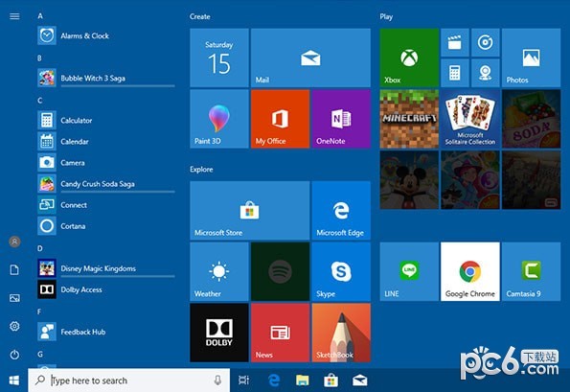The width and height of the screenshot is (570, 392).
Task: Open Pictures from the Start sidebar
Action: point(14,298)
